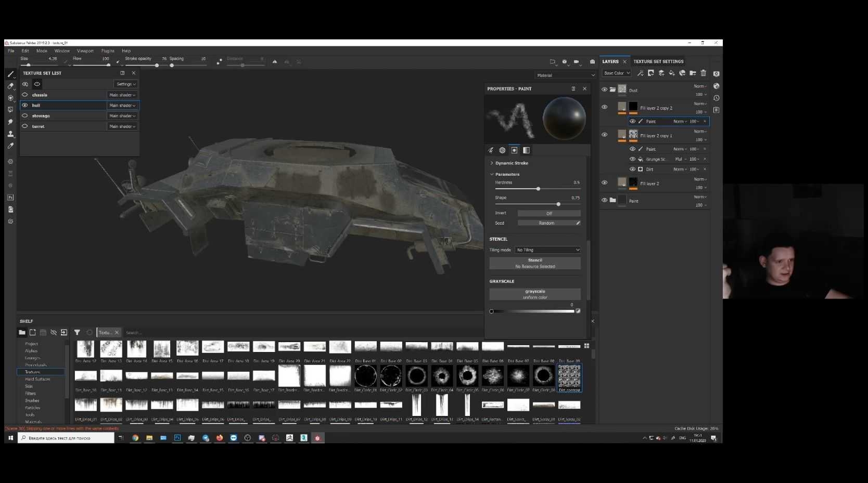868x483 pixels.
Task: Toggle lazy mouse icon in top toolbar
Action: point(219,61)
